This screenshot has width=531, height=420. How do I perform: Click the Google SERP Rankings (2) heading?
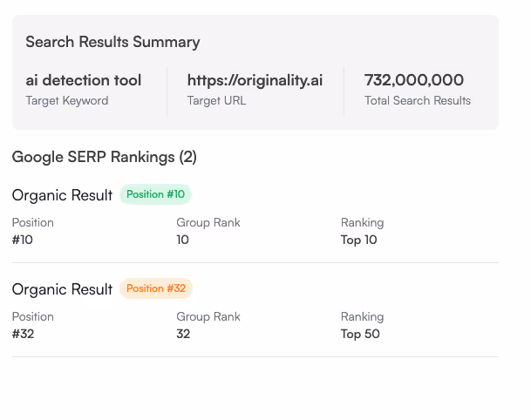click(x=105, y=157)
